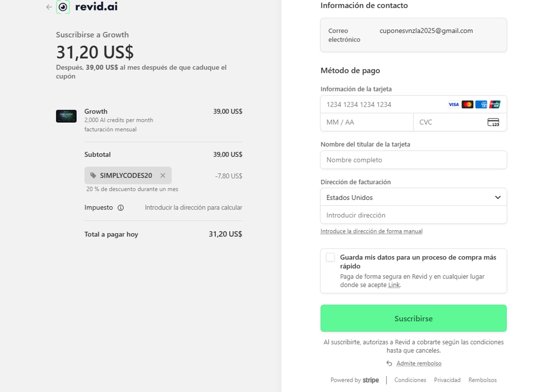Show tax info via the Impuesto info icon
Viewport: 534px width, 392px height.
pos(121,208)
